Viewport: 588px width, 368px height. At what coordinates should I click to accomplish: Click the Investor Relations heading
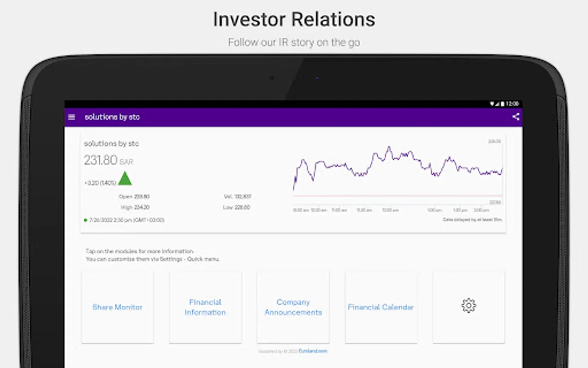click(x=294, y=20)
